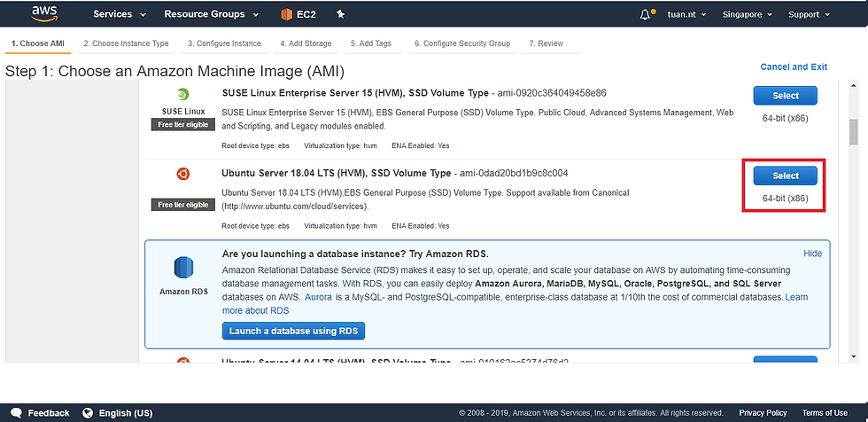Expand the Services menu
868x422 pixels.
pos(120,14)
